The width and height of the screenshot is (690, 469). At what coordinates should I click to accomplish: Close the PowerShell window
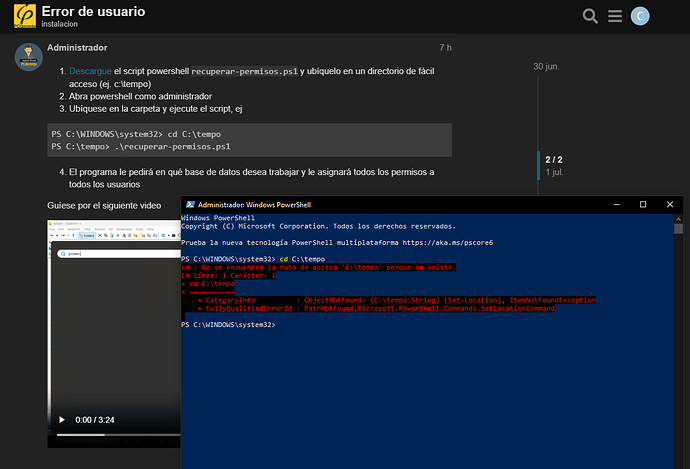(670, 205)
